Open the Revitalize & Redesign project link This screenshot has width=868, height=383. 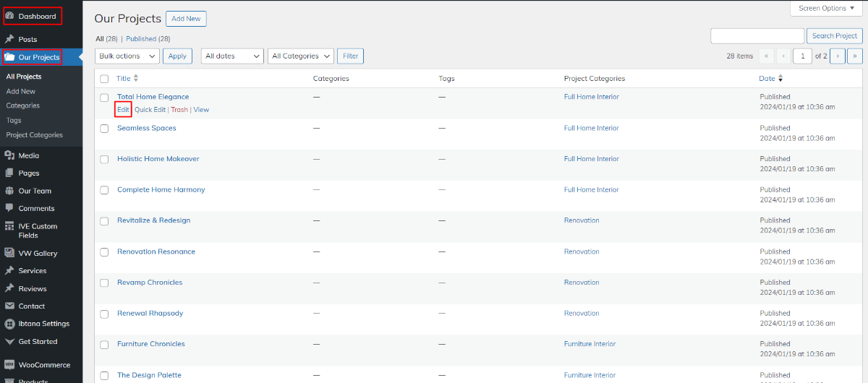(153, 220)
